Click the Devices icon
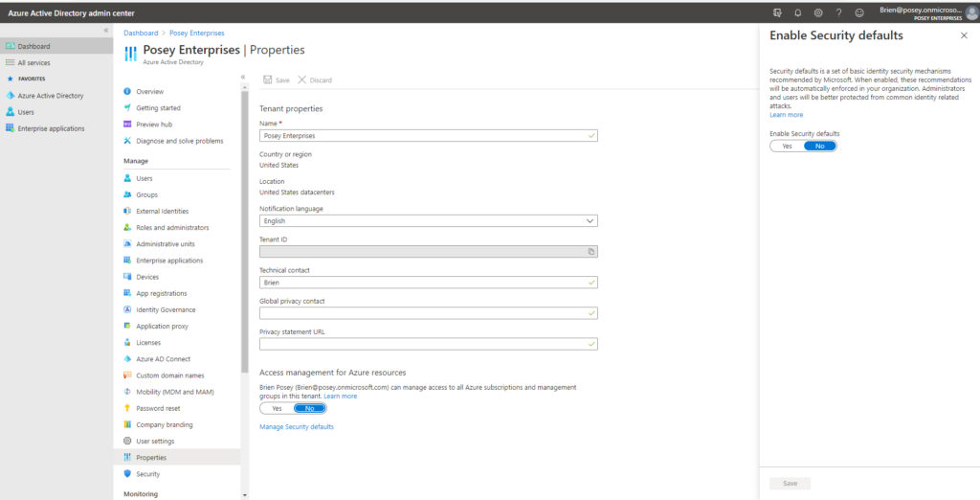This screenshot has width=980, height=500. pyautogui.click(x=127, y=277)
